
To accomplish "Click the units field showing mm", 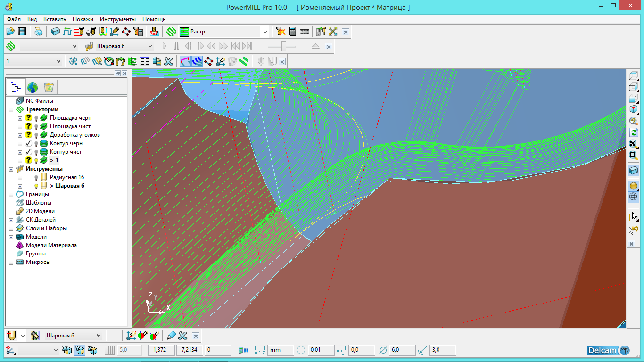I will click(x=281, y=350).
